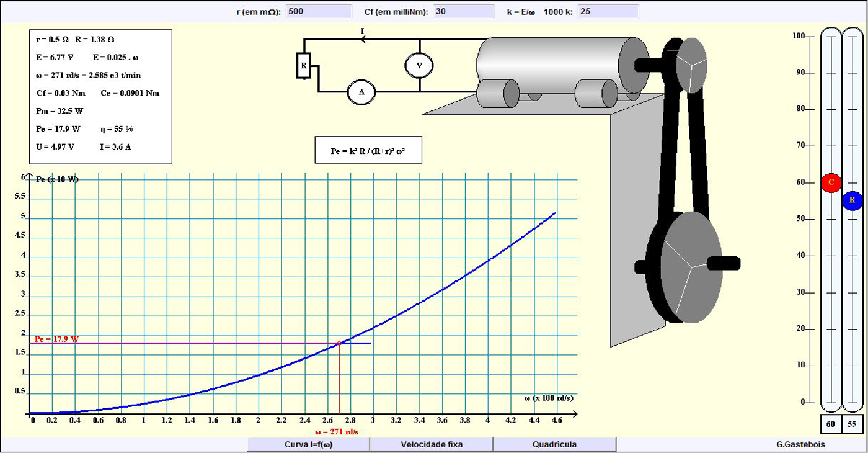Click the 'Ce = 0.0901 Nm' value

tap(130, 93)
